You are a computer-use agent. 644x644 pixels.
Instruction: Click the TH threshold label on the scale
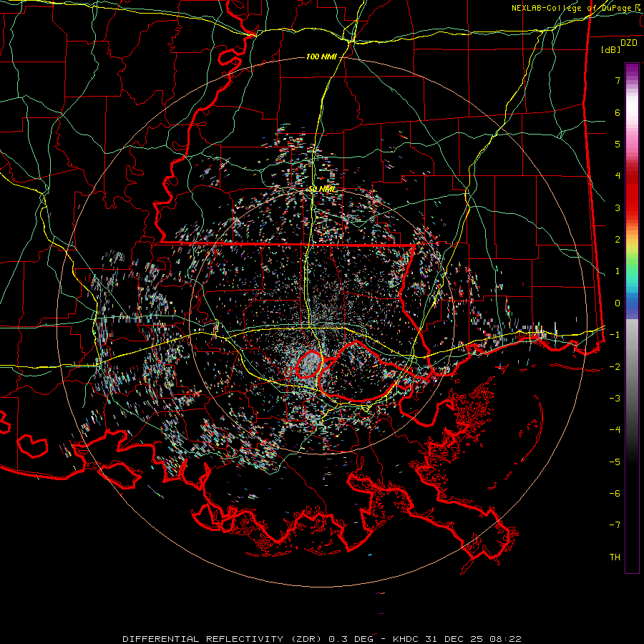point(615,557)
